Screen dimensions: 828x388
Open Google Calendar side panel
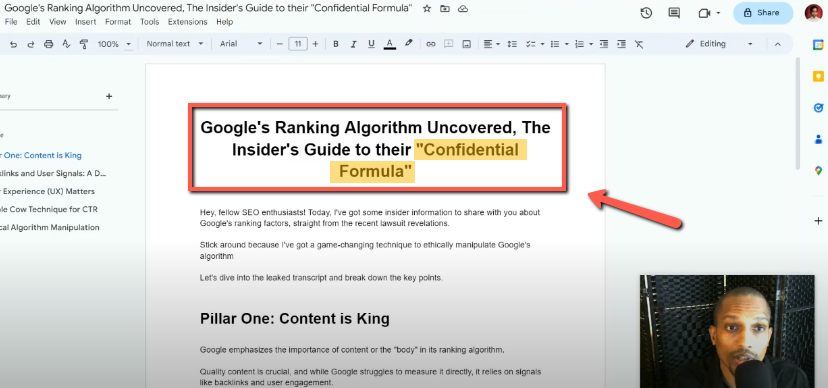818,45
